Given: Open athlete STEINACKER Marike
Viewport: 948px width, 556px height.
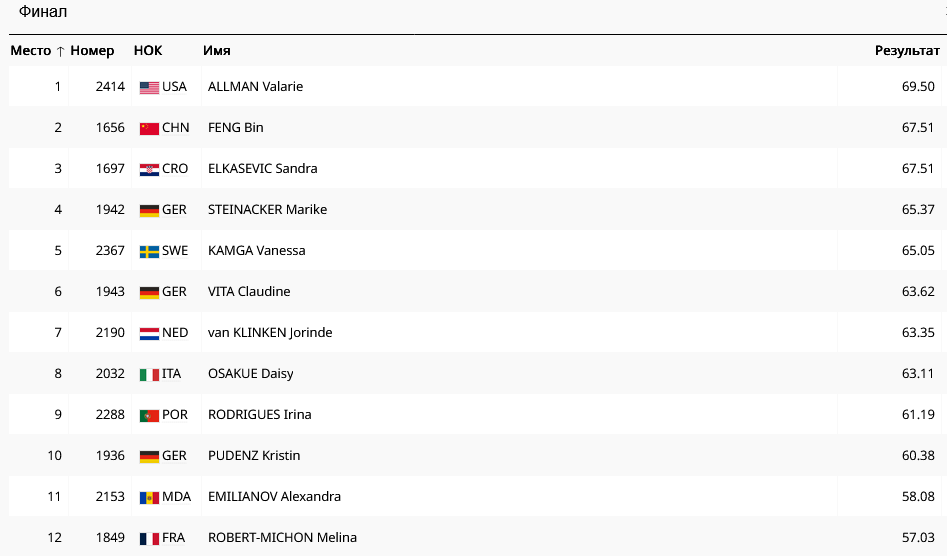Looking at the screenshot, I should 267,210.
